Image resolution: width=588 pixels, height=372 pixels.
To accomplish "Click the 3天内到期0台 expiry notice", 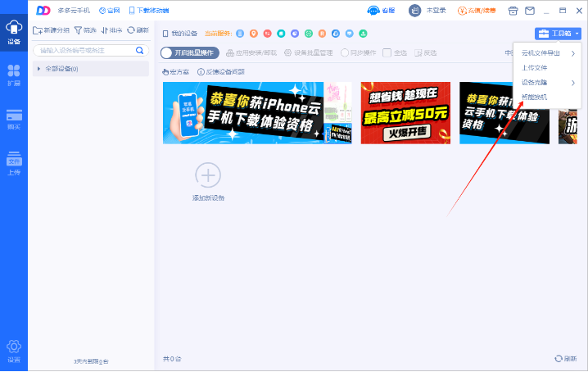I will coord(91,361).
